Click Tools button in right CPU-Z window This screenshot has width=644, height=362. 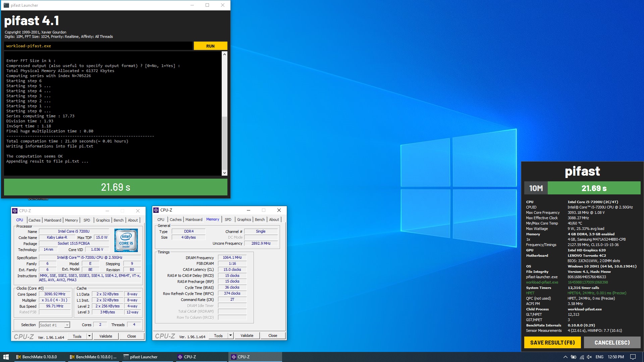tap(218, 336)
